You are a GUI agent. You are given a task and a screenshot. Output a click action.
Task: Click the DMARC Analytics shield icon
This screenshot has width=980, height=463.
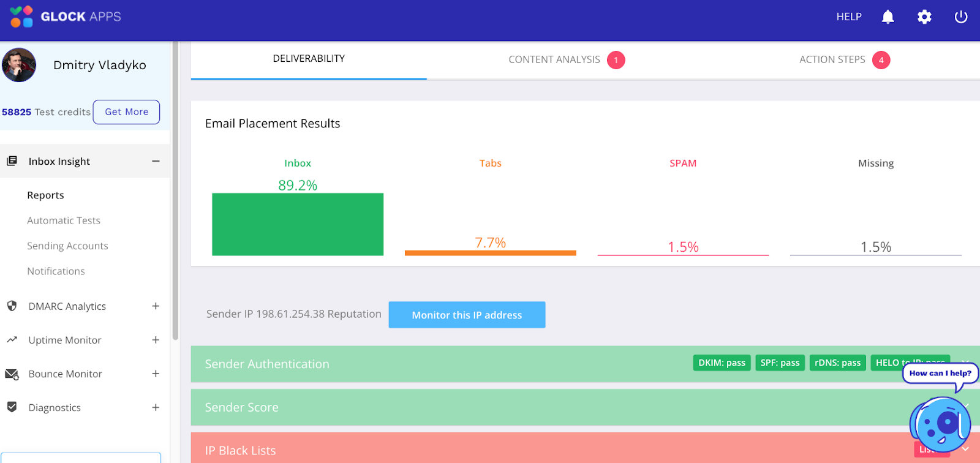click(12, 306)
